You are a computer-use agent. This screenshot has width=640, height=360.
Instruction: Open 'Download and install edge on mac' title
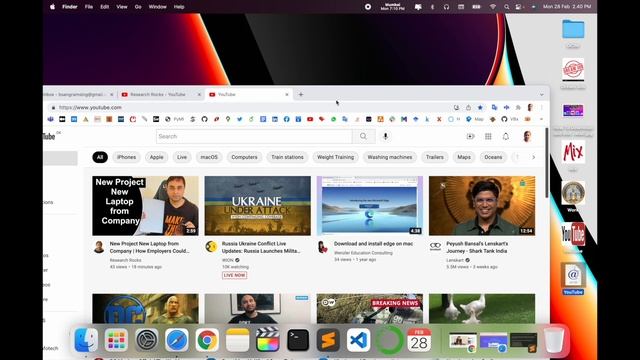click(373, 244)
